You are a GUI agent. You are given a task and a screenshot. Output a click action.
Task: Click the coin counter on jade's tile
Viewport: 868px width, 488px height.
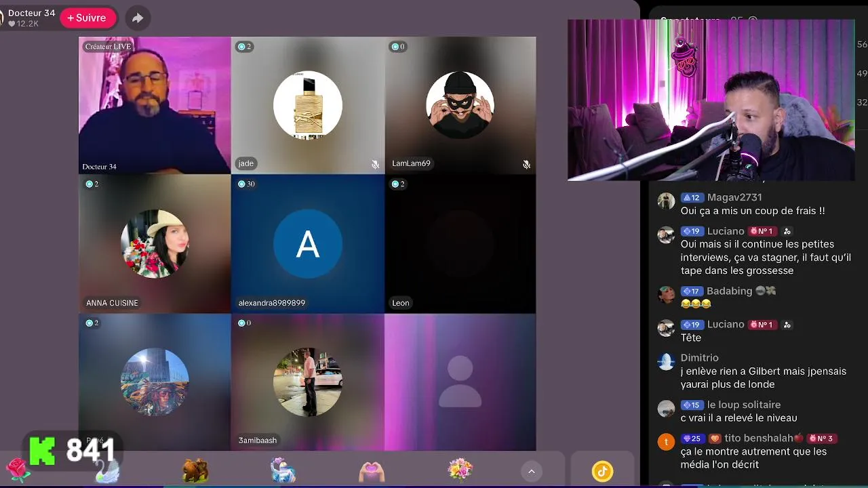pos(245,47)
